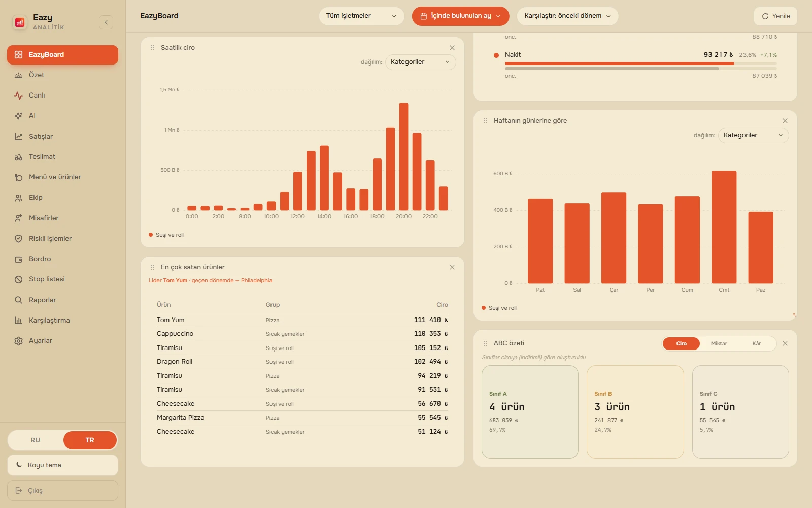Close the ABC özeti widget
Screen dimensions: 812x508
(785, 343)
